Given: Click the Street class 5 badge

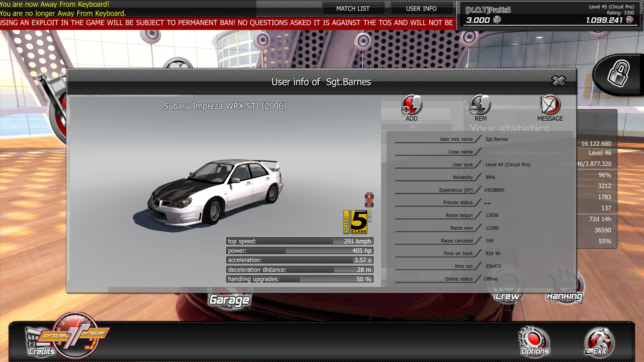Looking at the screenshot, I should click(356, 222).
